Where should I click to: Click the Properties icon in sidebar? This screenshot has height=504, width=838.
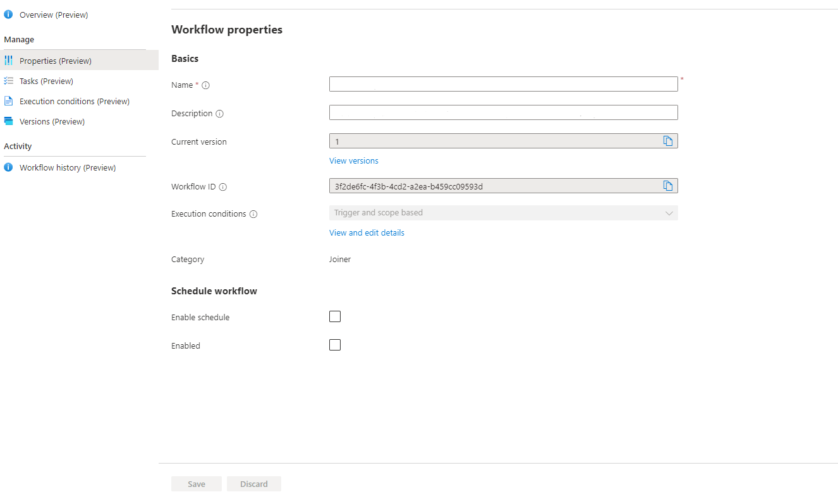point(8,61)
